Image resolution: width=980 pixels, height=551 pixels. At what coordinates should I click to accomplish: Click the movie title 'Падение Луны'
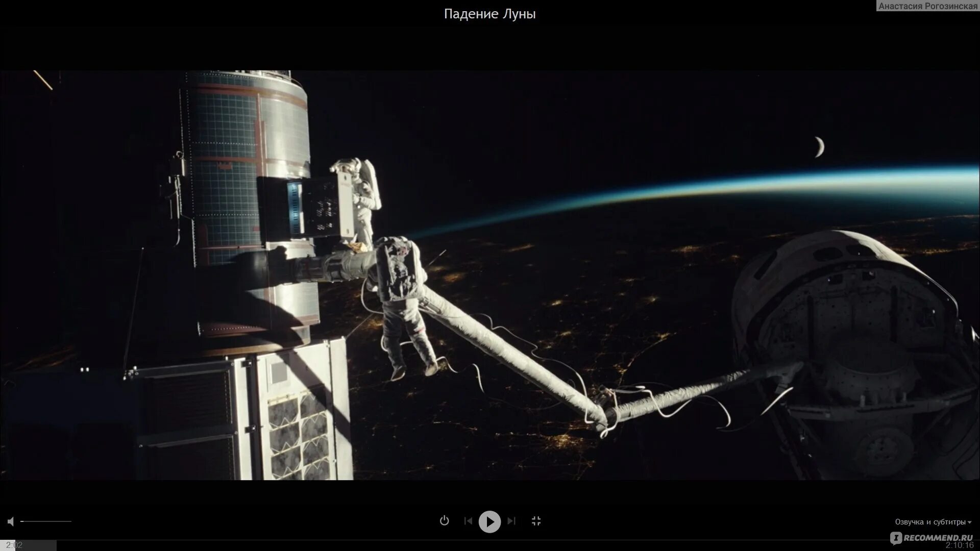point(490,14)
